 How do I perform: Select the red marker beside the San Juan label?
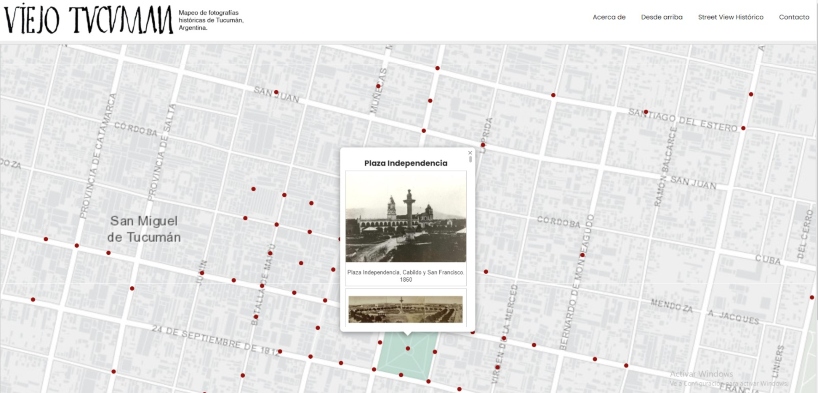(276, 92)
